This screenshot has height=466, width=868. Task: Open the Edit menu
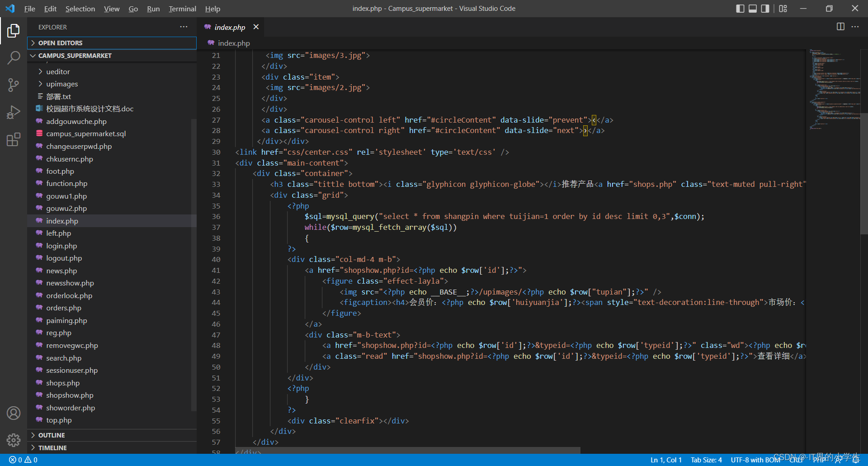click(x=50, y=9)
